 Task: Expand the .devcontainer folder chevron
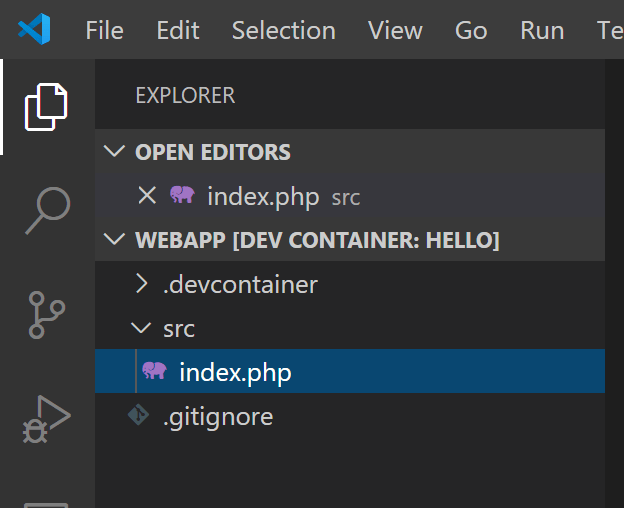click(x=141, y=284)
